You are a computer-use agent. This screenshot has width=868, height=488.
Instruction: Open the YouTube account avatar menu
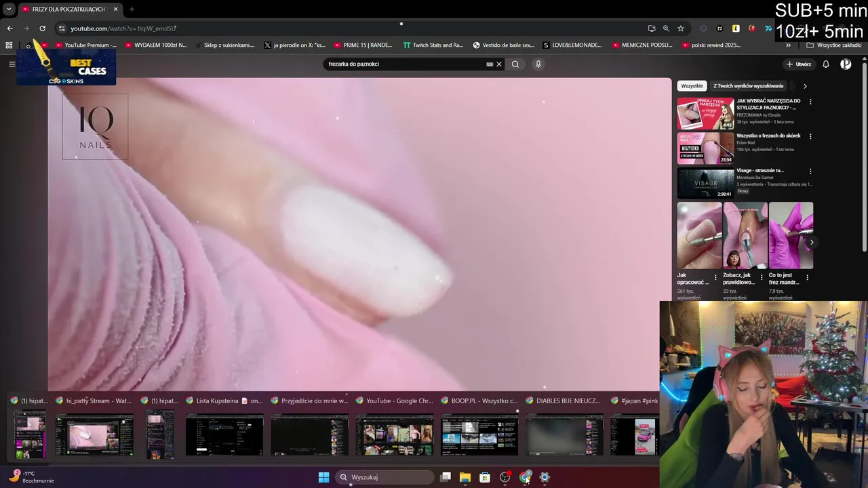(x=846, y=64)
